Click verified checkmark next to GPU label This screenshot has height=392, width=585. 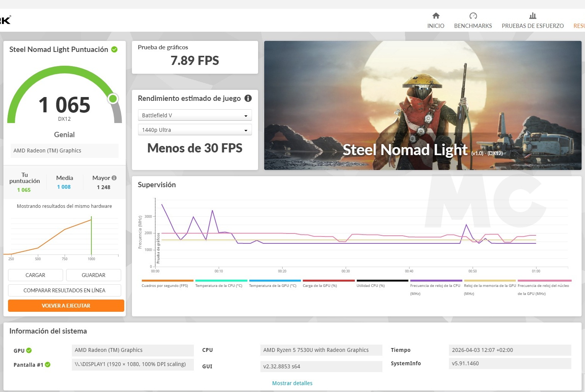[29, 350]
